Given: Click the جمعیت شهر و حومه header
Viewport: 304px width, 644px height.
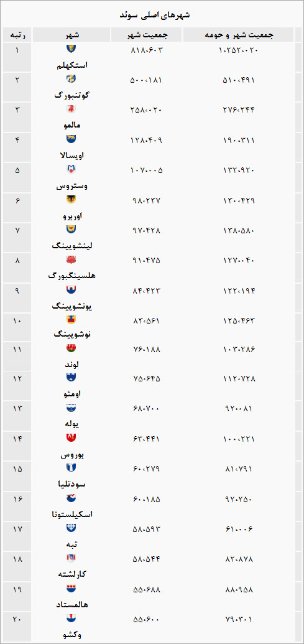Looking at the screenshot, I should [x=239, y=35].
